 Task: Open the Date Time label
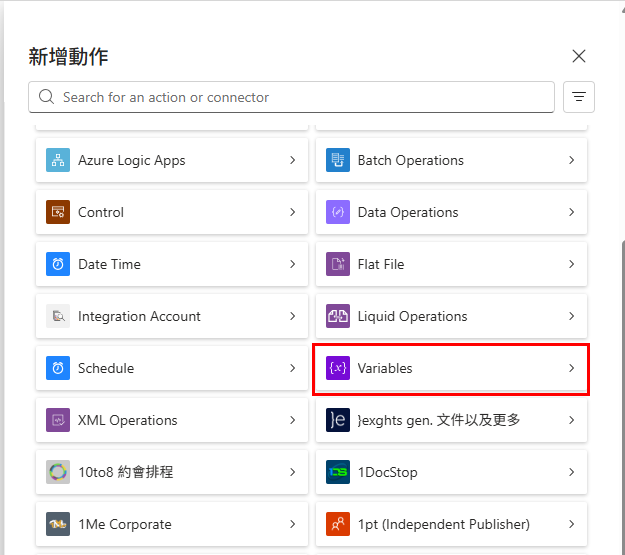pos(109,264)
